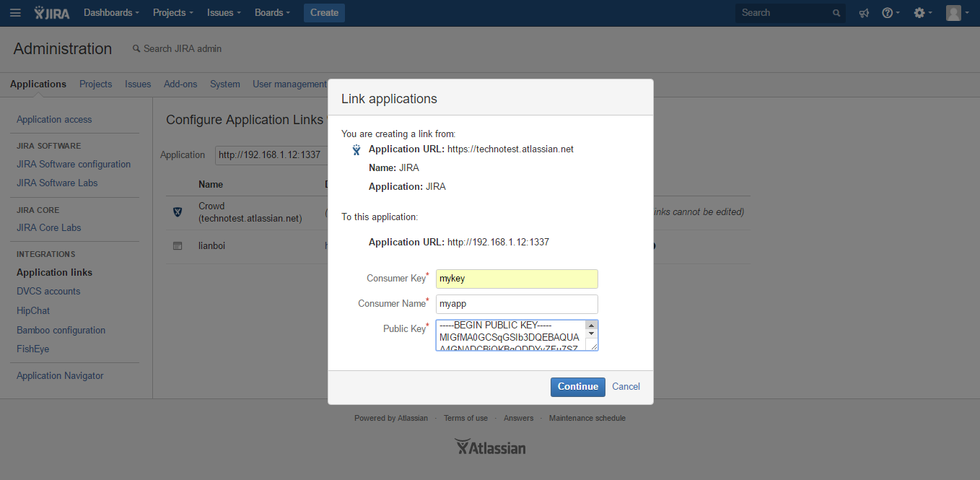
Task: Open Application access in sidebar
Action: pos(54,120)
